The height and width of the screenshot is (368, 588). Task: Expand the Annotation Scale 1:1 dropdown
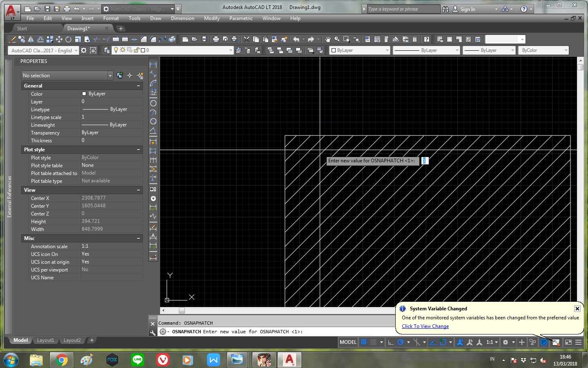495,342
